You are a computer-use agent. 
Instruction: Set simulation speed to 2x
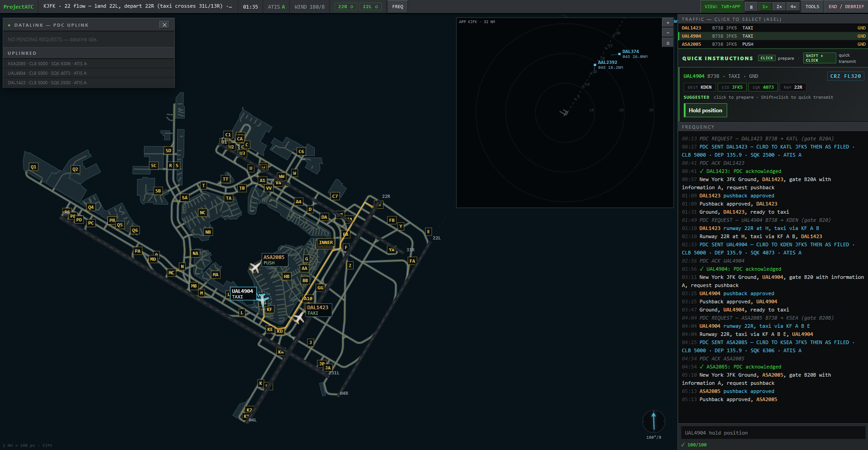[779, 7]
